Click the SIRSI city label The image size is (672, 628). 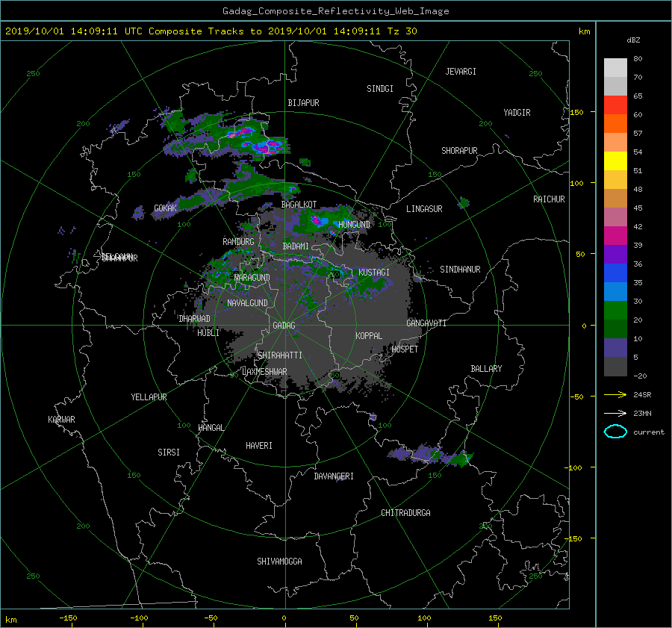click(x=169, y=453)
